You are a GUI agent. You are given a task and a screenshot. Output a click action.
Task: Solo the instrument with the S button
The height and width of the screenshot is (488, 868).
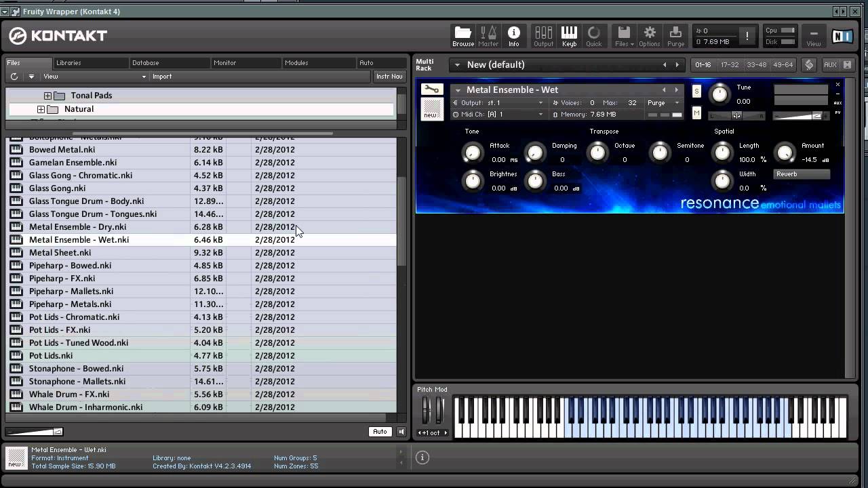[696, 91]
